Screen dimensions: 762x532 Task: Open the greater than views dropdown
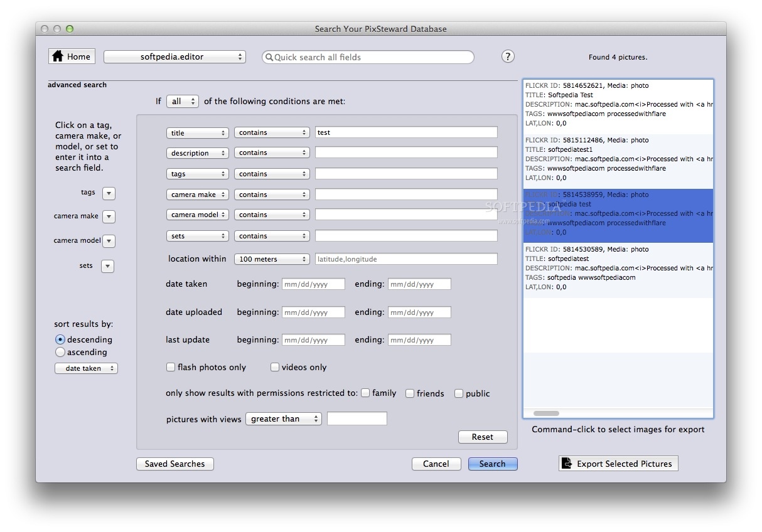click(x=284, y=418)
